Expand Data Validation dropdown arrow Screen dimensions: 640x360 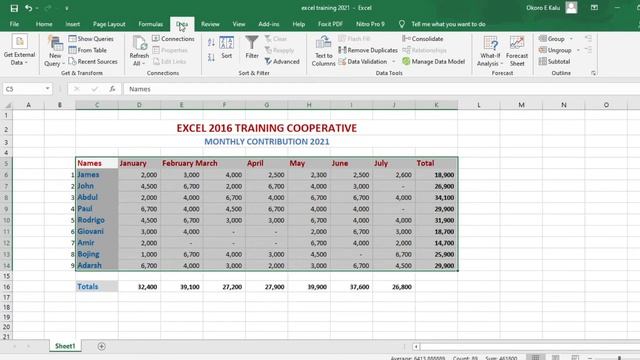tap(394, 62)
